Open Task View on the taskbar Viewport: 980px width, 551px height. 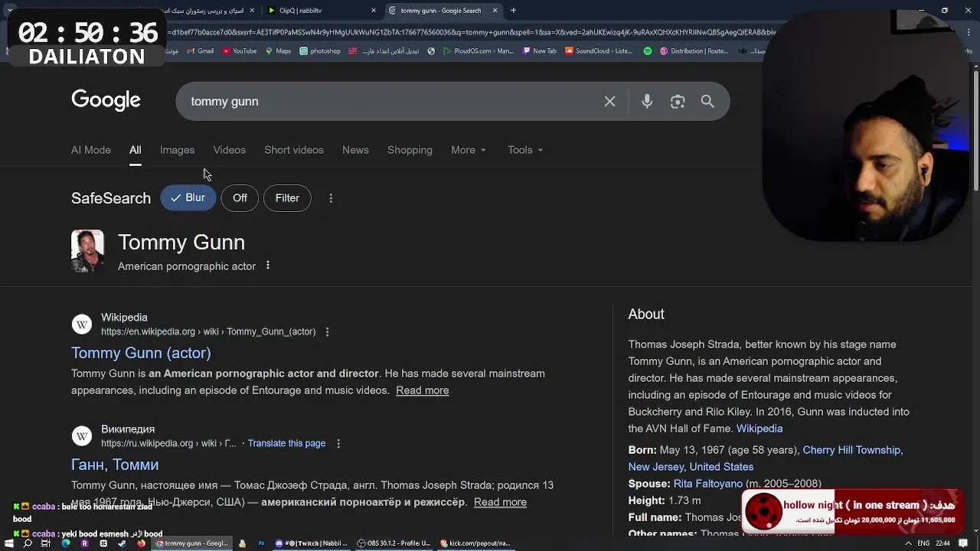pyautogui.click(x=46, y=543)
